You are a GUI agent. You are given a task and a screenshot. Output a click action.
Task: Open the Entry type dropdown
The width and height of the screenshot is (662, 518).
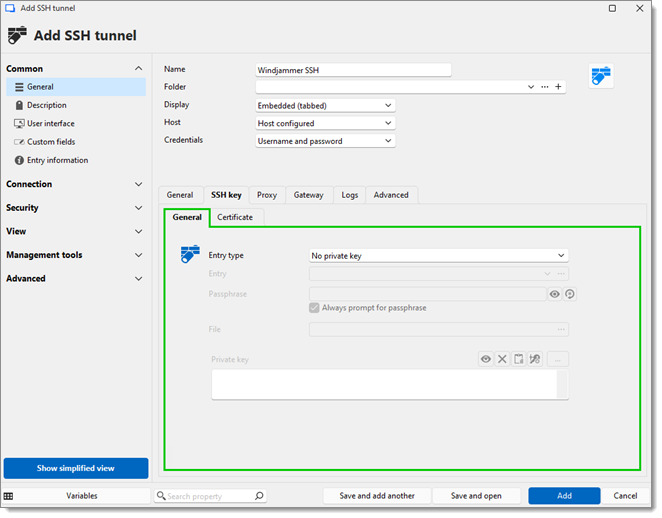click(438, 256)
